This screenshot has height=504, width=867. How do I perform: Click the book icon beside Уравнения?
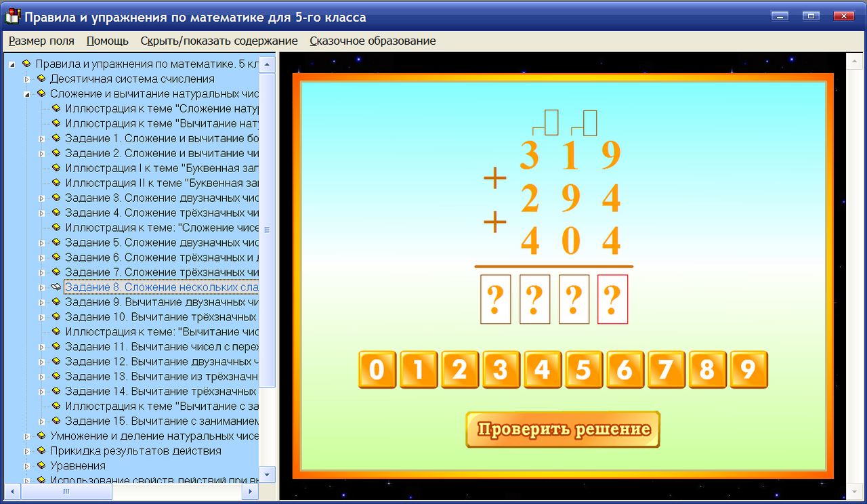pyautogui.click(x=41, y=466)
